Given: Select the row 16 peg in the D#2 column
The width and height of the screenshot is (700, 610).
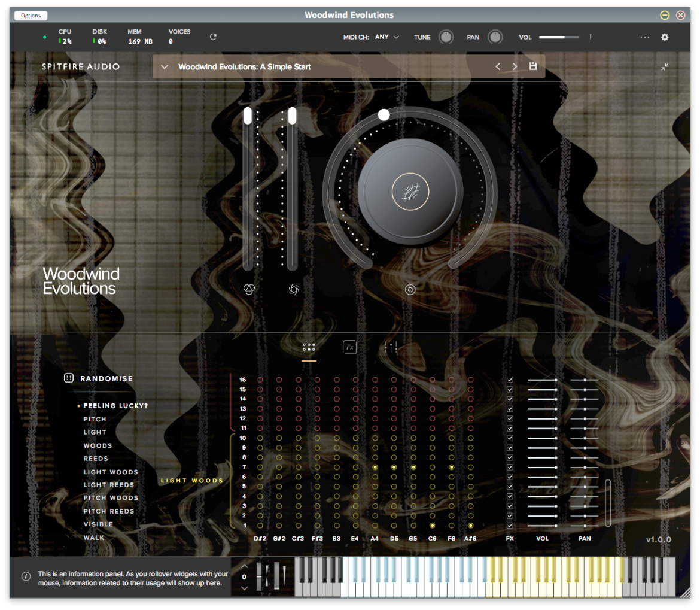Looking at the screenshot, I should [260, 380].
